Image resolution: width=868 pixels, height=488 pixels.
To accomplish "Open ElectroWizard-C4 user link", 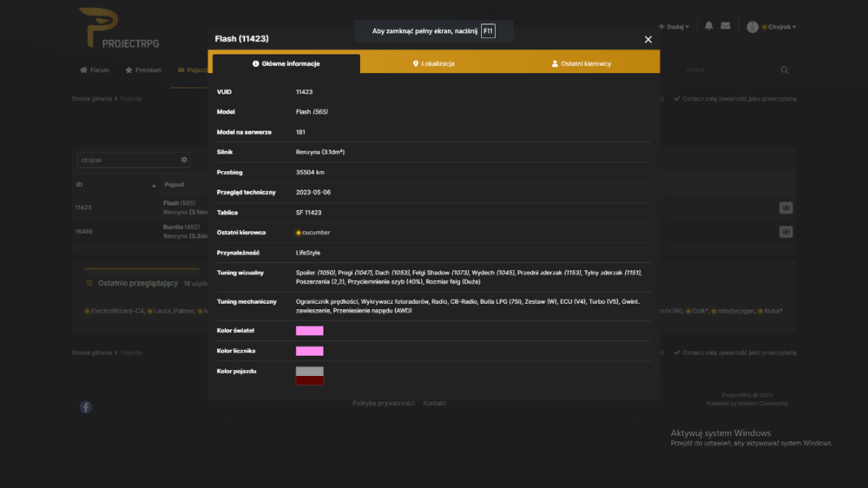I will click(x=117, y=311).
